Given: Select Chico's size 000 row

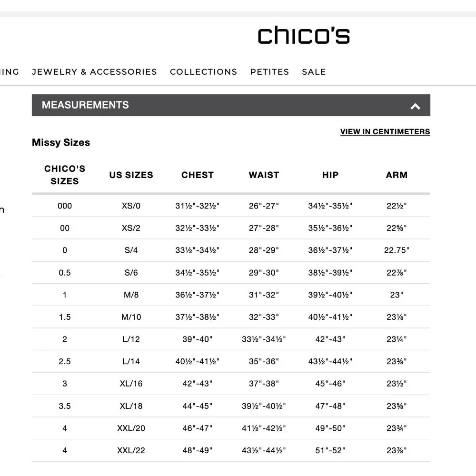Looking at the screenshot, I should pyautogui.click(x=65, y=206).
